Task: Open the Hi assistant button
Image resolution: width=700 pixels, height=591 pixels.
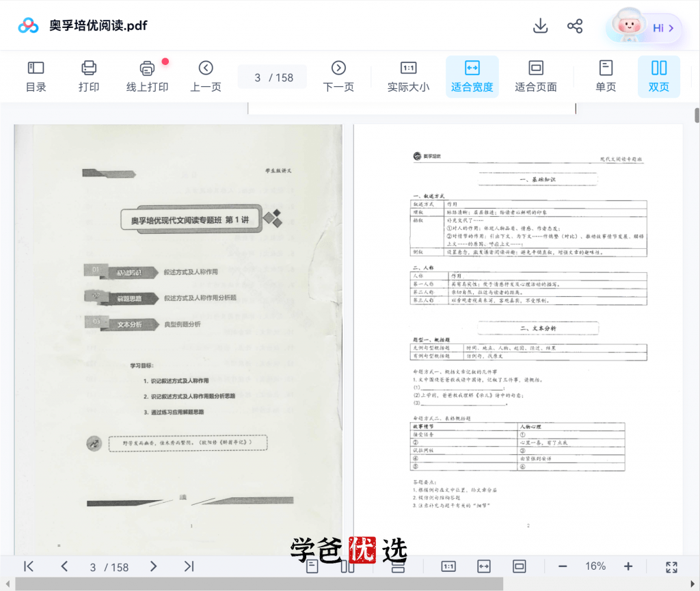Action: (x=644, y=27)
